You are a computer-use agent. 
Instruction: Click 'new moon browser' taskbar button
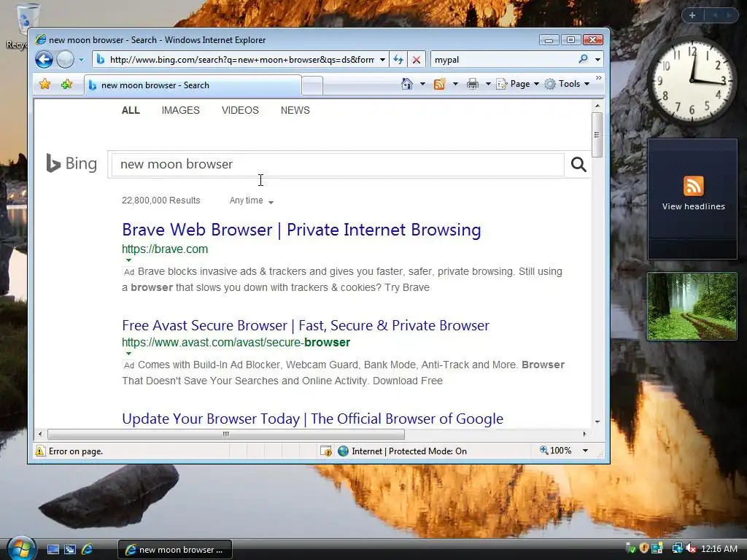coord(175,550)
